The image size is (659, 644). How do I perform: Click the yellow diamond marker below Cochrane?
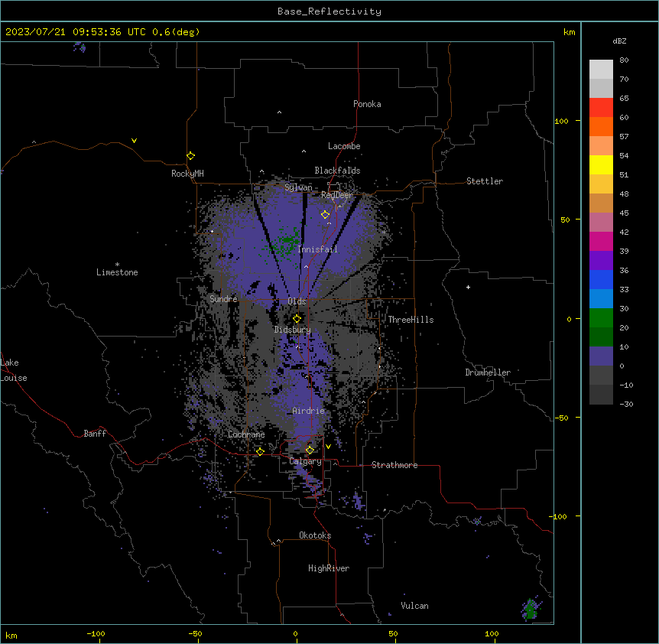[260, 451]
